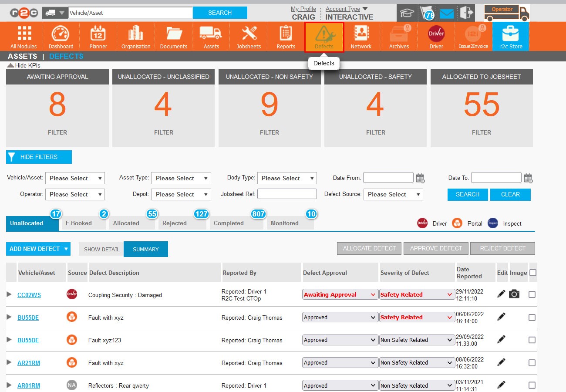566x392 pixels.
Task: Open the AR21RM vehicle link
Action: point(29,363)
